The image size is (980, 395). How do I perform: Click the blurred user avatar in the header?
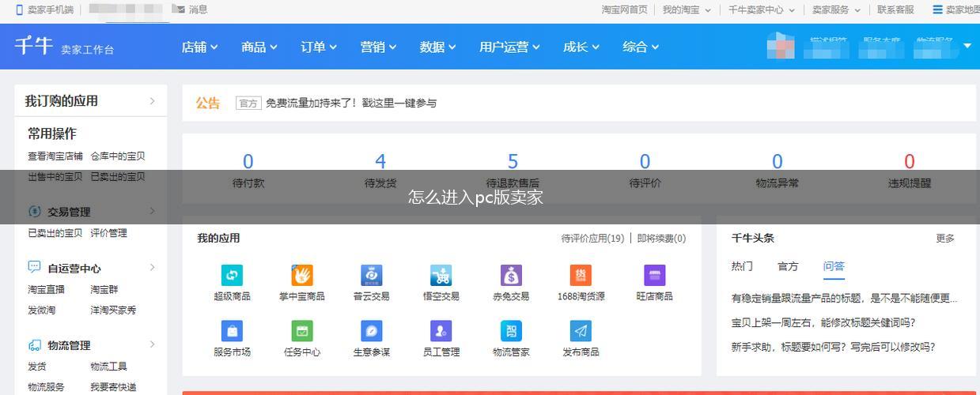click(x=781, y=46)
